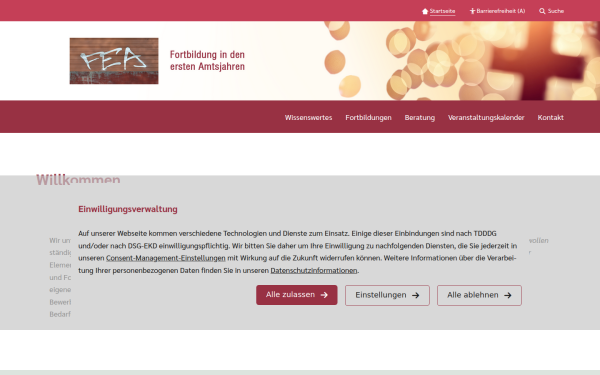The height and width of the screenshot is (375, 600).
Task: Reject all with Alle ablehnen
Action: click(479, 295)
